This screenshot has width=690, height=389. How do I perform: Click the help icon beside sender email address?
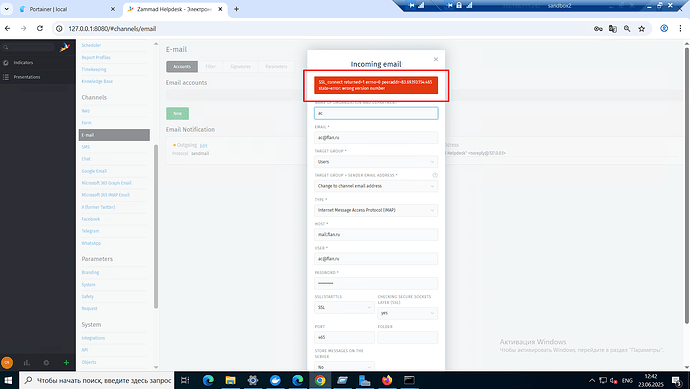[x=435, y=175]
